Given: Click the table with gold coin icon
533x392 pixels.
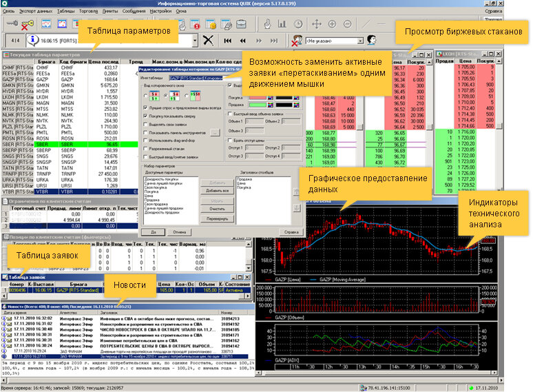Looking at the screenshot, I should coord(211,25).
